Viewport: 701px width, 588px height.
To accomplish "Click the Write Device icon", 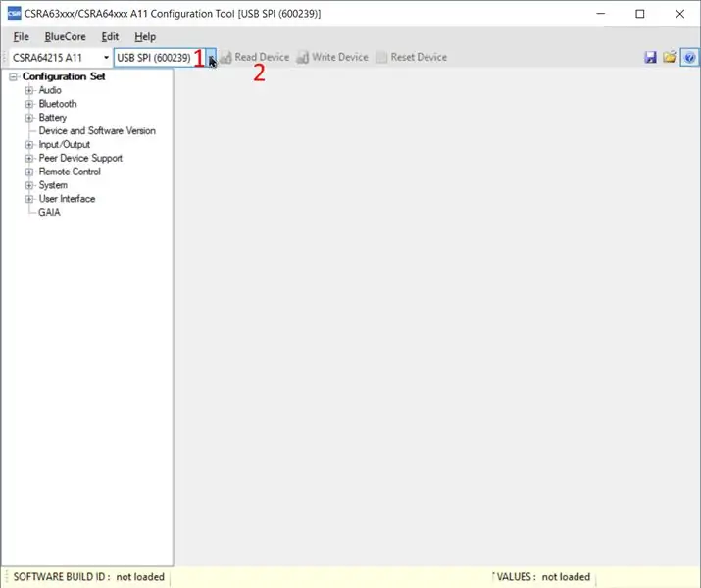I will click(x=303, y=57).
